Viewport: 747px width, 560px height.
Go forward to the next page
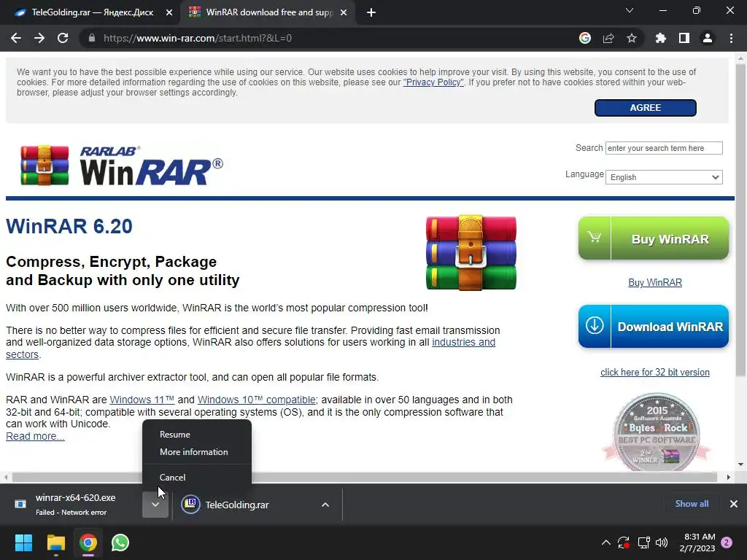pos(39,38)
